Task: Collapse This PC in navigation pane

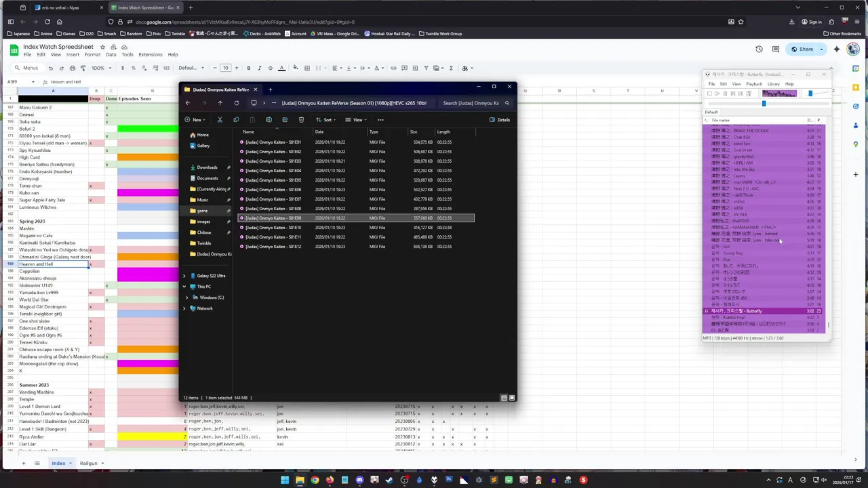Action: click(x=184, y=287)
